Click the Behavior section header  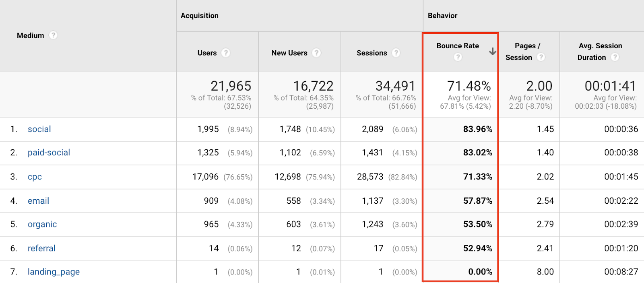(442, 15)
